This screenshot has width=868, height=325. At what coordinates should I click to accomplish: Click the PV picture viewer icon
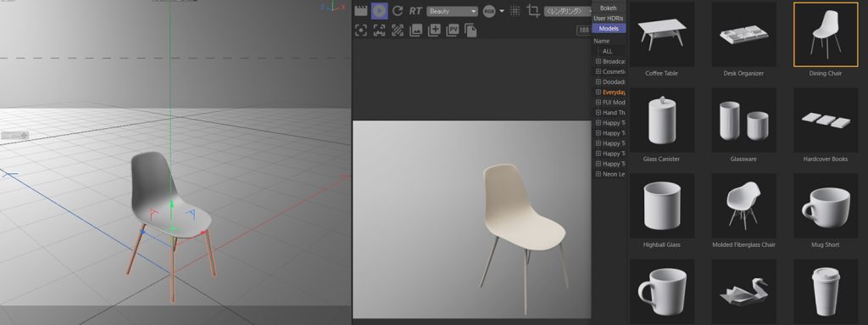click(453, 31)
